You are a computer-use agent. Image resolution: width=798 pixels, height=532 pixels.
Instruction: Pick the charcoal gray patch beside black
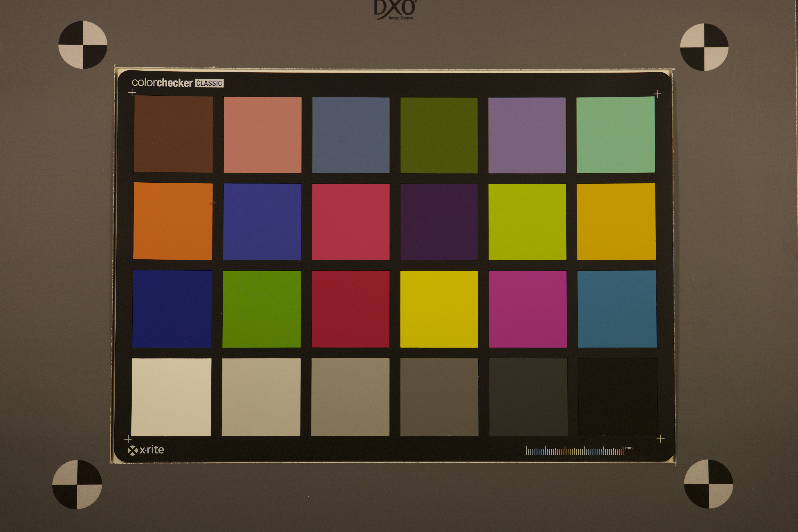coord(528,397)
